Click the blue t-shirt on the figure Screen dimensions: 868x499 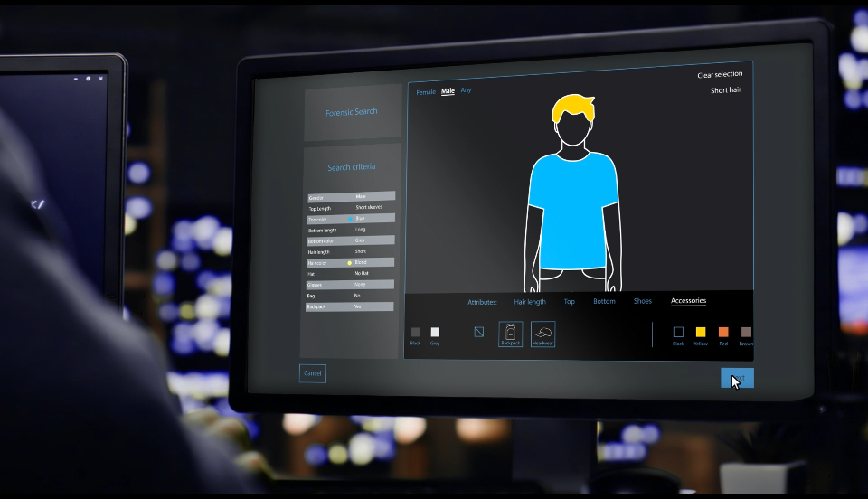click(x=572, y=211)
